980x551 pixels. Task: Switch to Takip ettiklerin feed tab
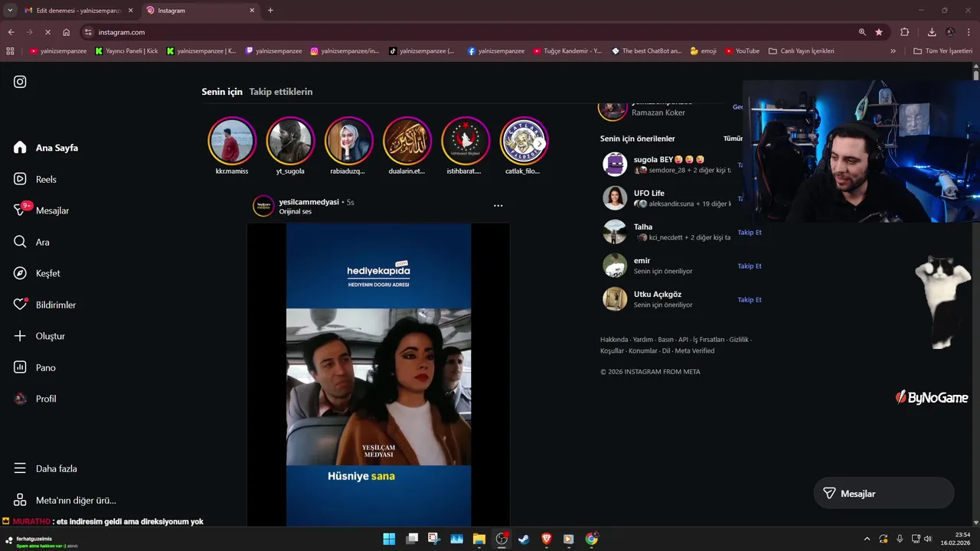(x=281, y=92)
